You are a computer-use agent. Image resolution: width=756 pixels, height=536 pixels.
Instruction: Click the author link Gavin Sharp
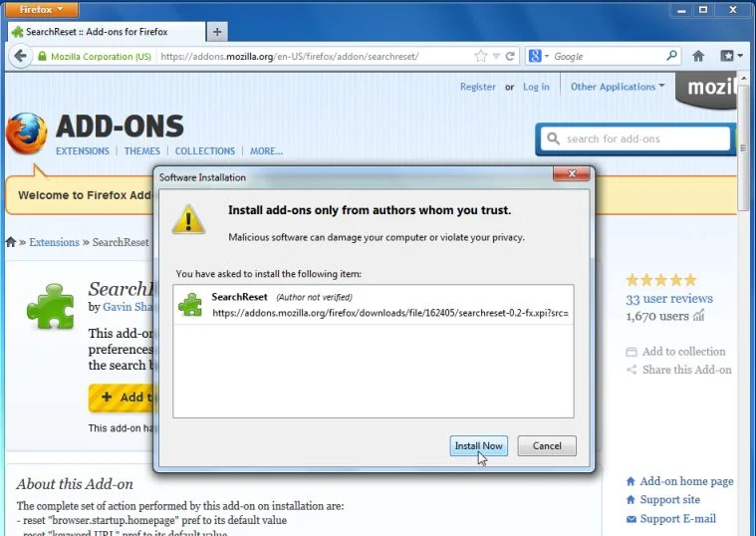pos(128,307)
